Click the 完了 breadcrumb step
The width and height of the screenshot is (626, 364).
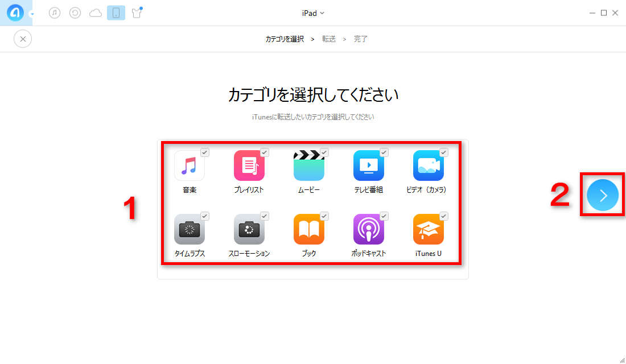pyautogui.click(x=360, y=39)
